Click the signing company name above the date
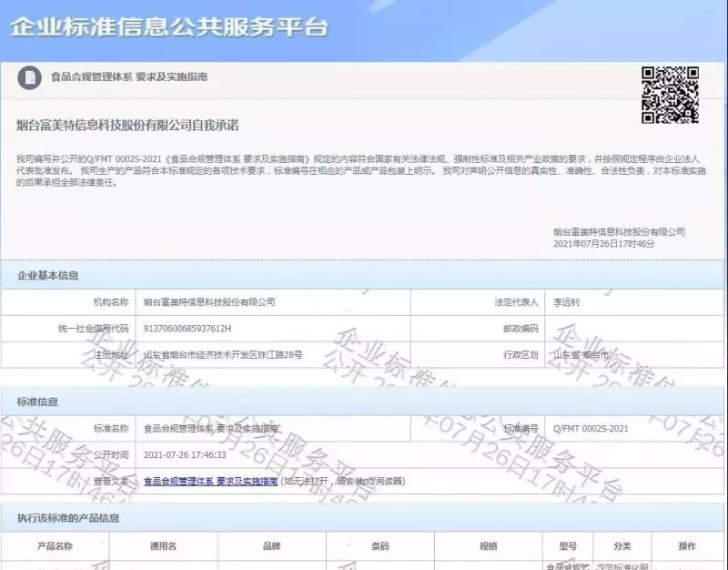The height and width of the screenshot is (570, 728). pyautogui.click(x=619, y=232)
